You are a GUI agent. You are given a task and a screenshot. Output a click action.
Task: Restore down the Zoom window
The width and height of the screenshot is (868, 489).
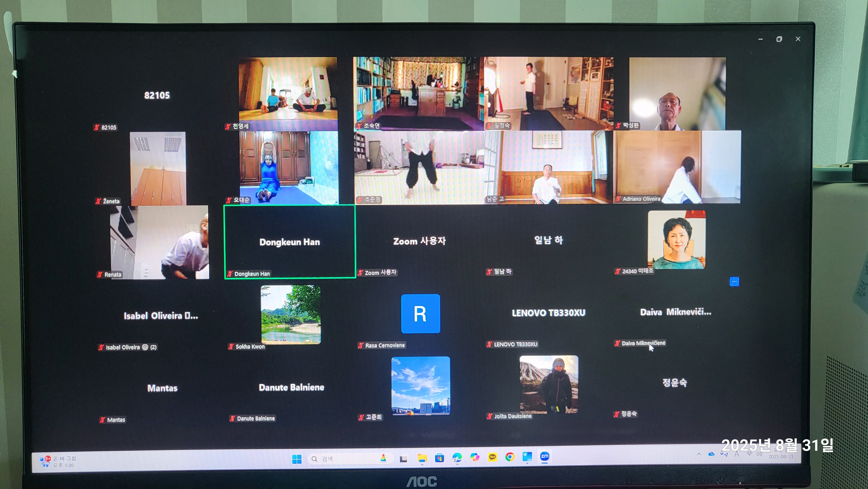coord(779,39)
